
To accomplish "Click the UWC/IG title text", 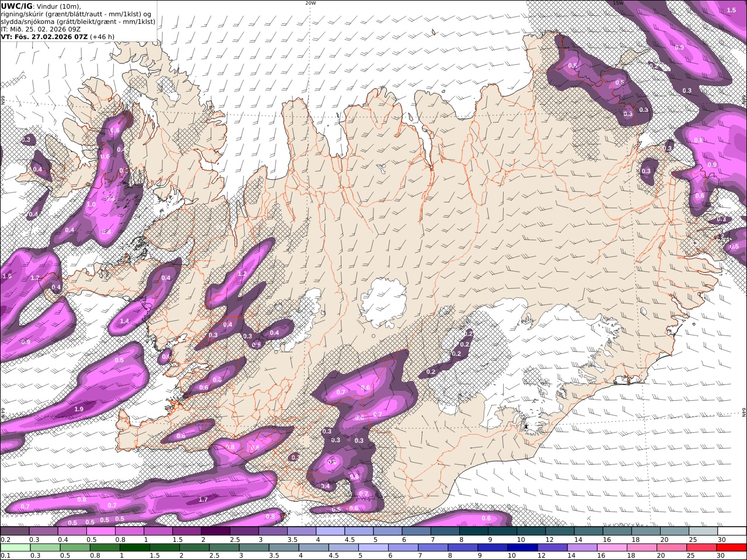I will point(16,6).
